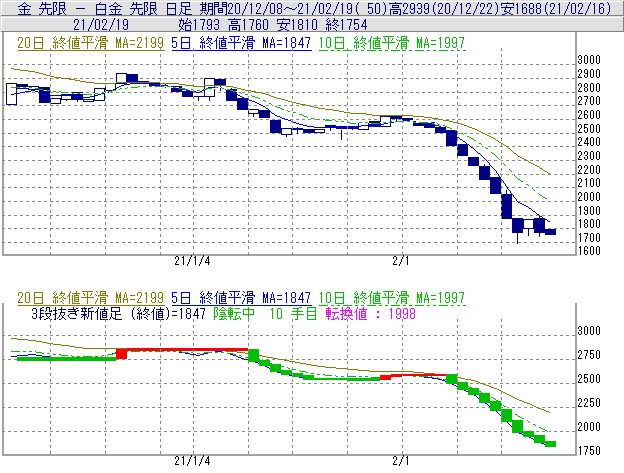
Task: Click the 1700 price axis label
Action: [589, 237]
